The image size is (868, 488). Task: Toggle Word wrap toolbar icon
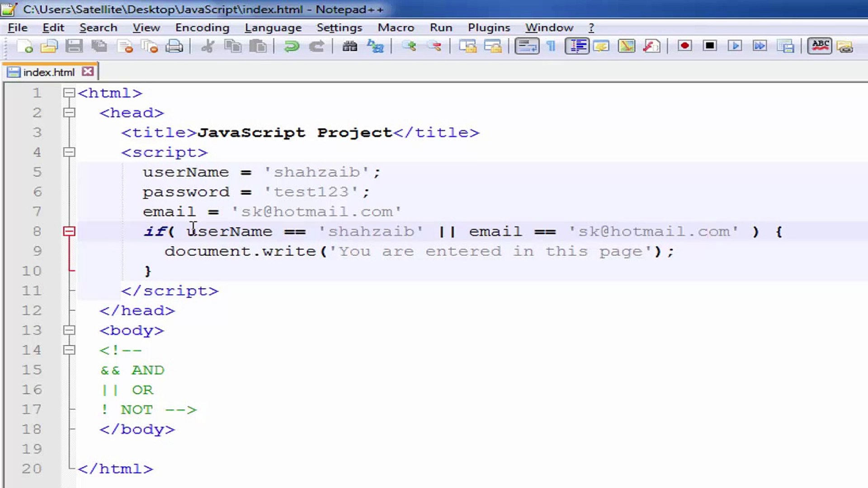(x=527, y=46)
